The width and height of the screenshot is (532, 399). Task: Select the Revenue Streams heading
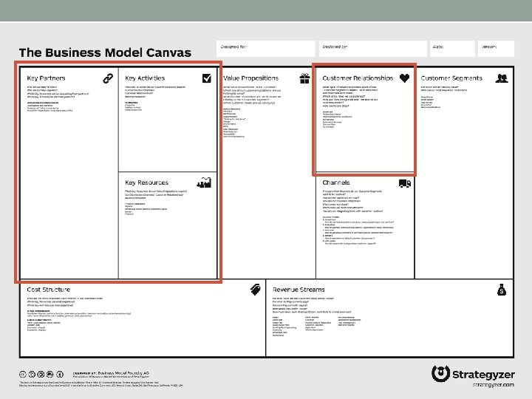(299, 290)
